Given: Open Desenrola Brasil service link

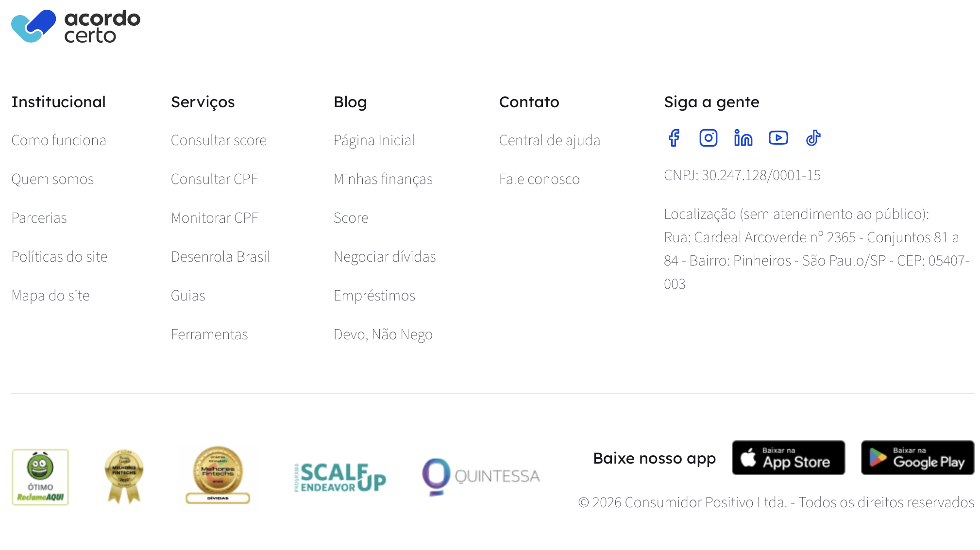Looking at the screenshot, I should click(220, 257).
